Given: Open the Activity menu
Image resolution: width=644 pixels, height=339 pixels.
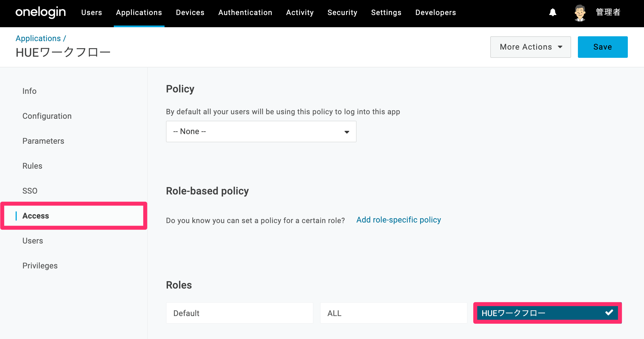Looking at the screenshot, I should tap(300, 12).
